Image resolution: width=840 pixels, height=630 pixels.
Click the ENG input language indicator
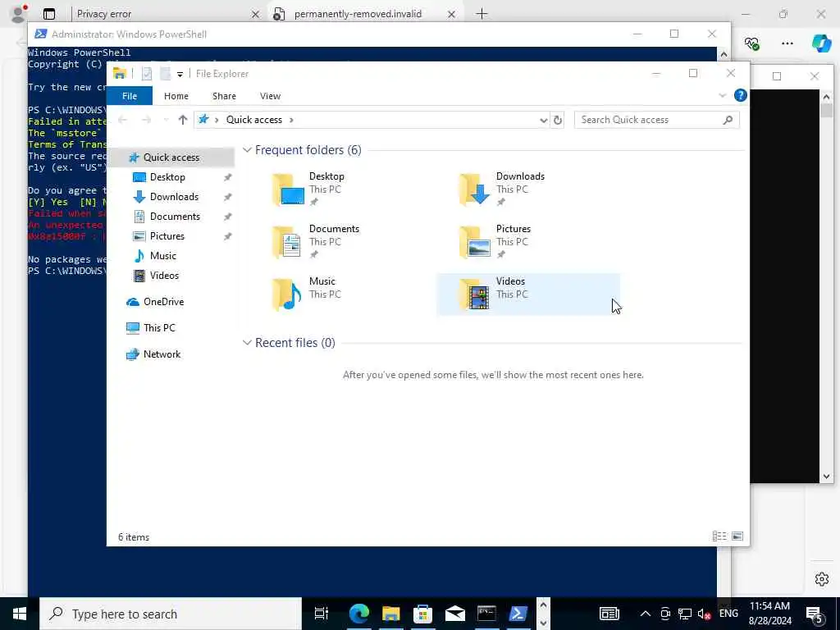coord(728,614)
